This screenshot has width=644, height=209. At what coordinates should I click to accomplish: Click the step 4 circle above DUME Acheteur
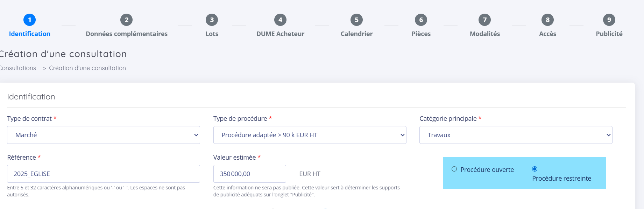coord(280,20)
